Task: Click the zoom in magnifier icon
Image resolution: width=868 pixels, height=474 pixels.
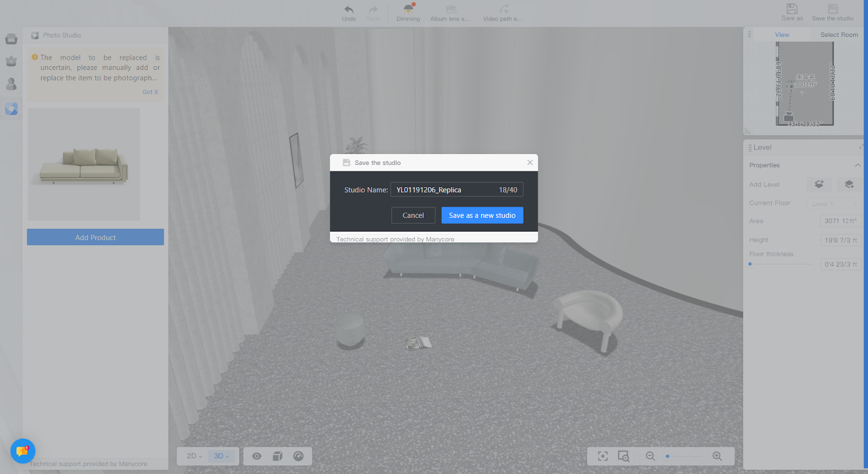Action: pos(717,456)
